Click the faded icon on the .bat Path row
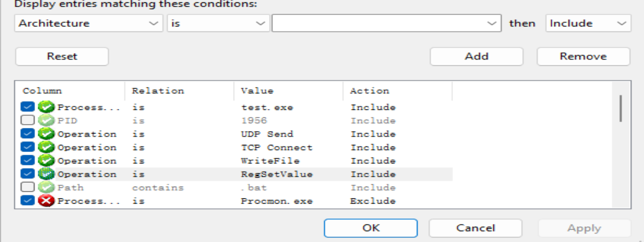 [x=46, y=188]
